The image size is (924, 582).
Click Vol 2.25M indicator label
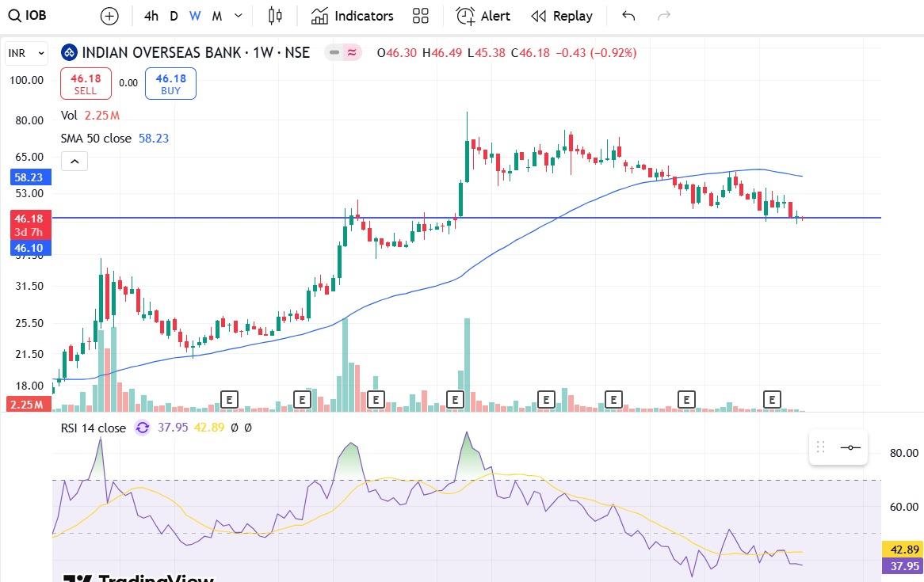pyautogui.click(x=90, y=116)
